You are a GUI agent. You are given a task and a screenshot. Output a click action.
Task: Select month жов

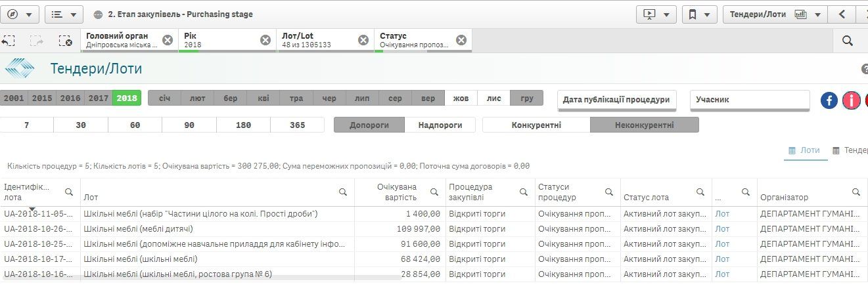(x=461, y=98)
